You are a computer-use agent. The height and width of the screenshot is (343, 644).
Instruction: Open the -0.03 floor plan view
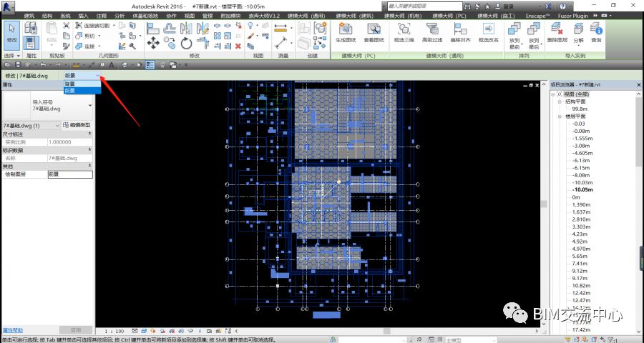[x=579, y=124]
